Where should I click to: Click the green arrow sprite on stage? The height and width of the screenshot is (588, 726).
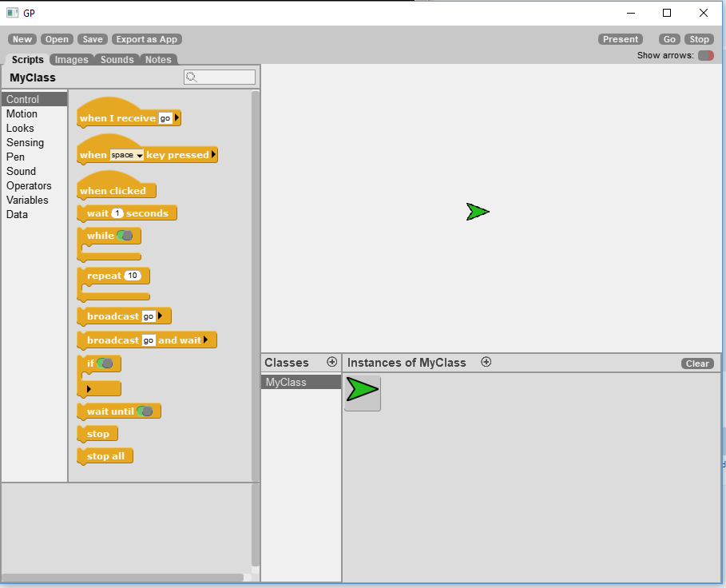click(478, 212)
